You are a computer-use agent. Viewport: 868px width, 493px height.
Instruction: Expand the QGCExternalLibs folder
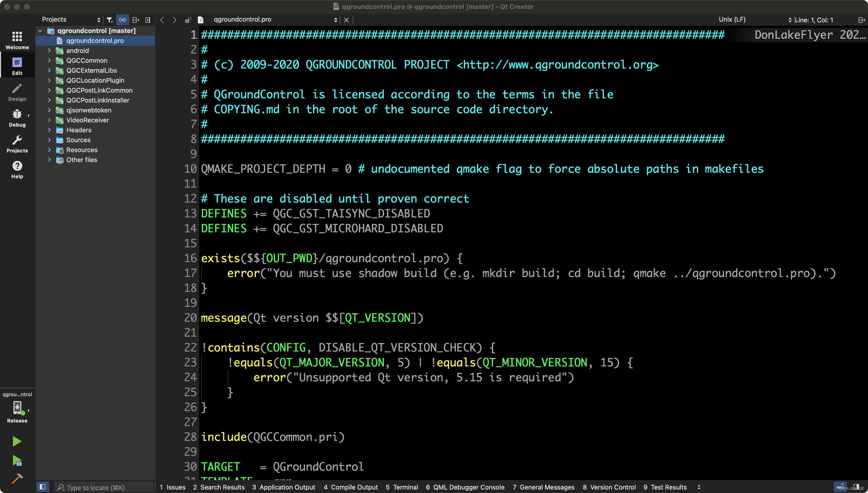tap(49, 70)
